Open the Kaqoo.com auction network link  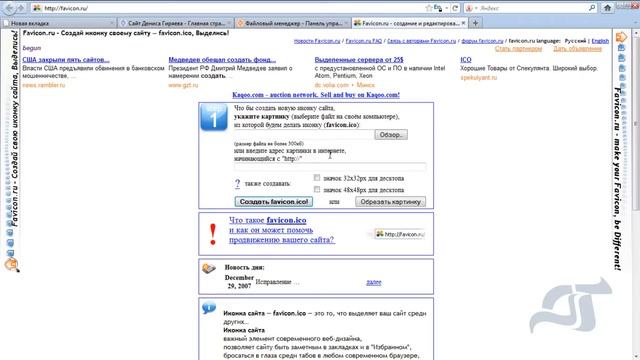tap(316, 95)
